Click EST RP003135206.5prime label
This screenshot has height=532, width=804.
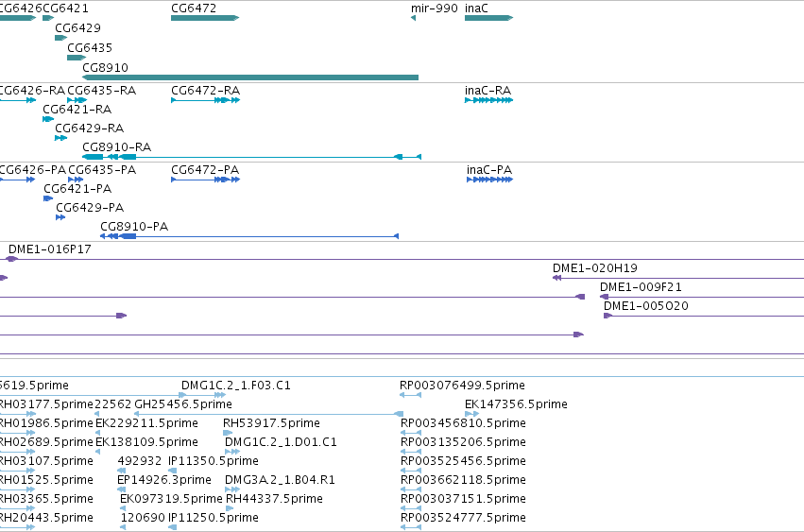coord(463,442)
